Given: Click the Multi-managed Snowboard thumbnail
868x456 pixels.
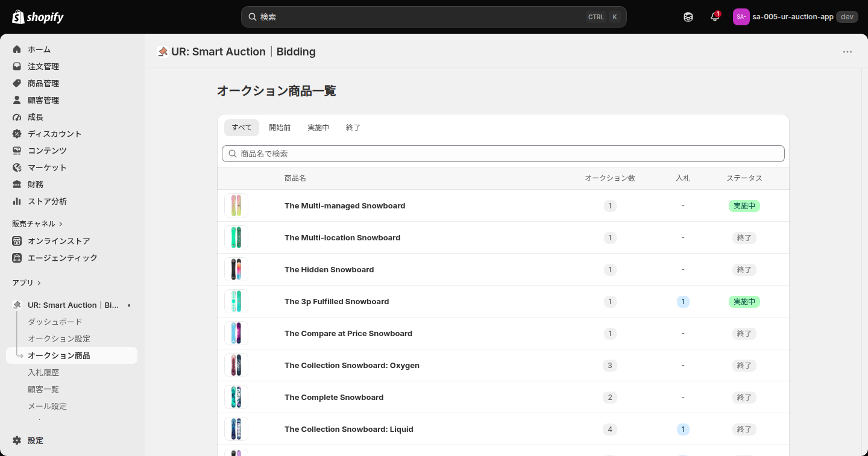Looking at the screenshot, I should tap(236, 205).
